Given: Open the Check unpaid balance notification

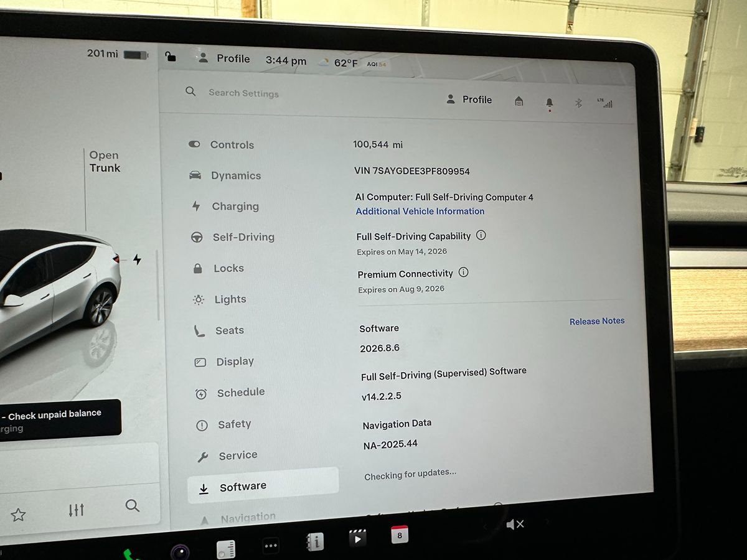Looking at the screenshot, I should (x=59, y=421).
